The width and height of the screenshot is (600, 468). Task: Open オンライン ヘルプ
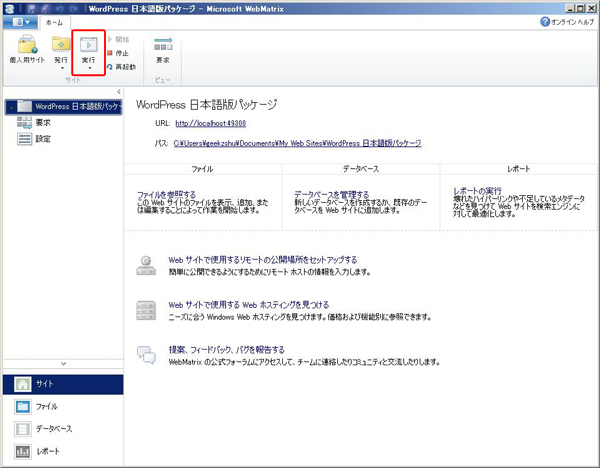[x=567, y=22]
